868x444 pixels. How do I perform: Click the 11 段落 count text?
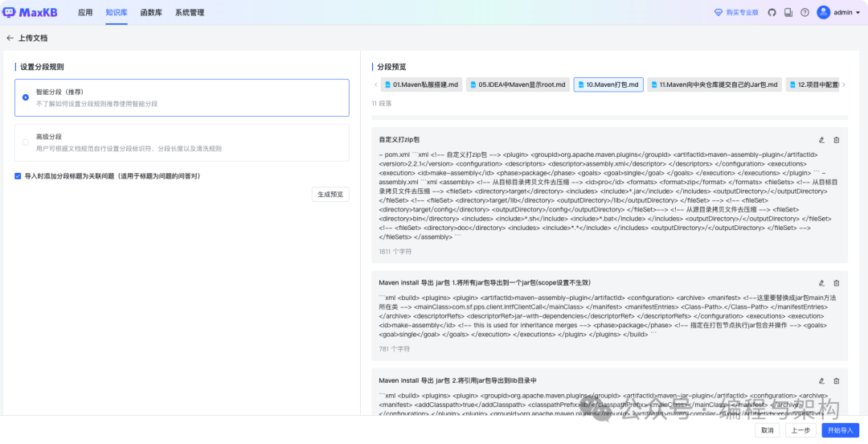382,103
